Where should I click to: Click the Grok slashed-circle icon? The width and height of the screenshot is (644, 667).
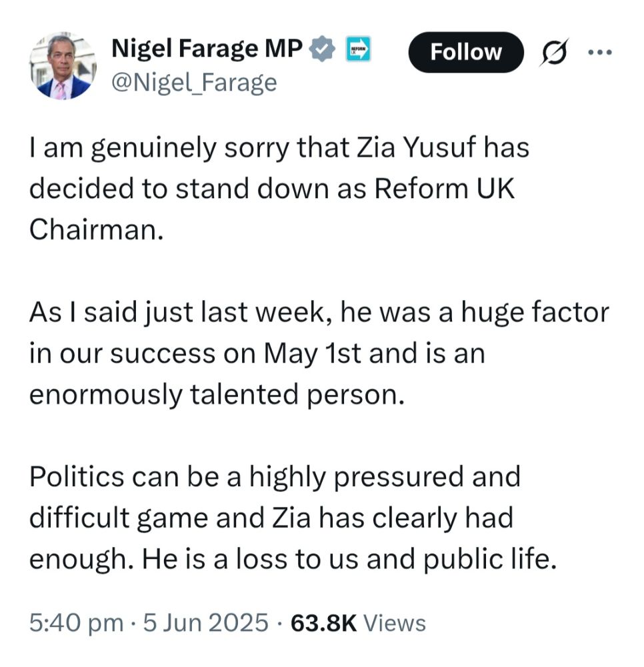click(555, 52)
